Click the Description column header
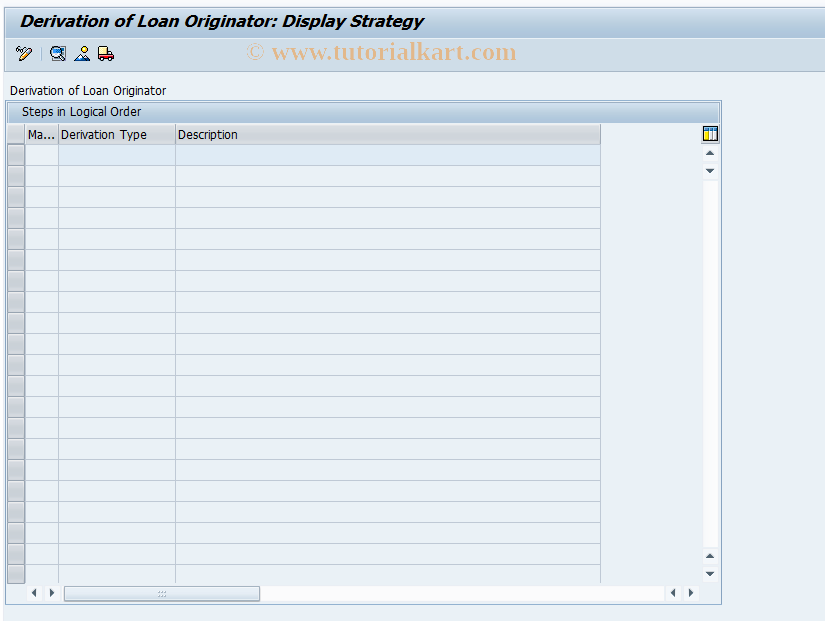 point(388,135)
